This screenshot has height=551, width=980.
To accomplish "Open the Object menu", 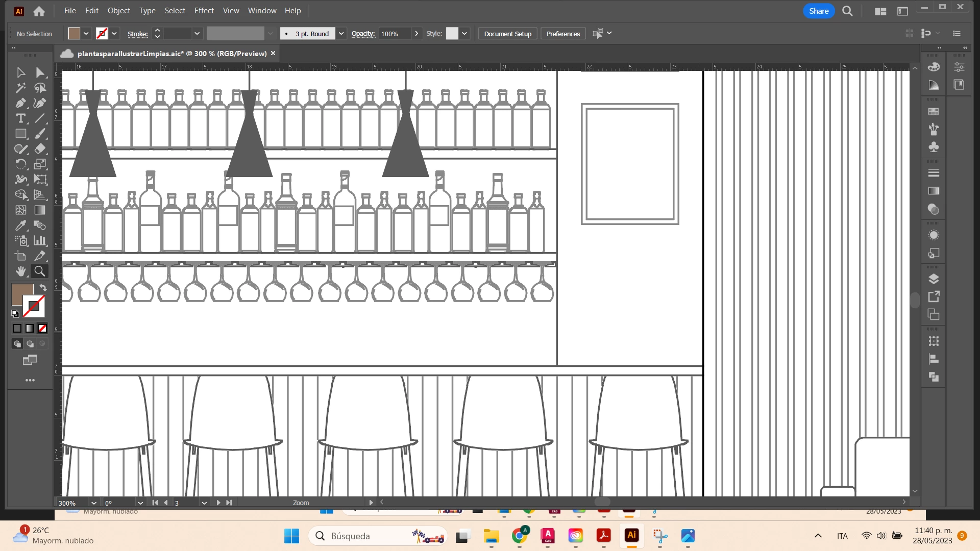I will [x=118, y=11].
